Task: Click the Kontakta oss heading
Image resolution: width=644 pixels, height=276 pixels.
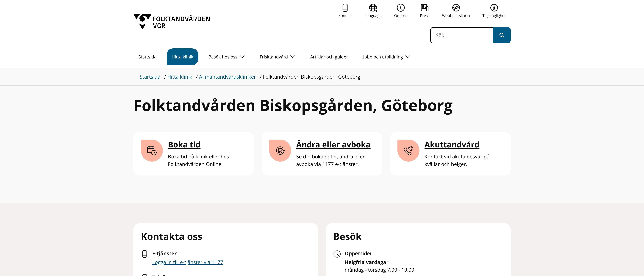Action: pyautogui.click(x=172, y=237)
